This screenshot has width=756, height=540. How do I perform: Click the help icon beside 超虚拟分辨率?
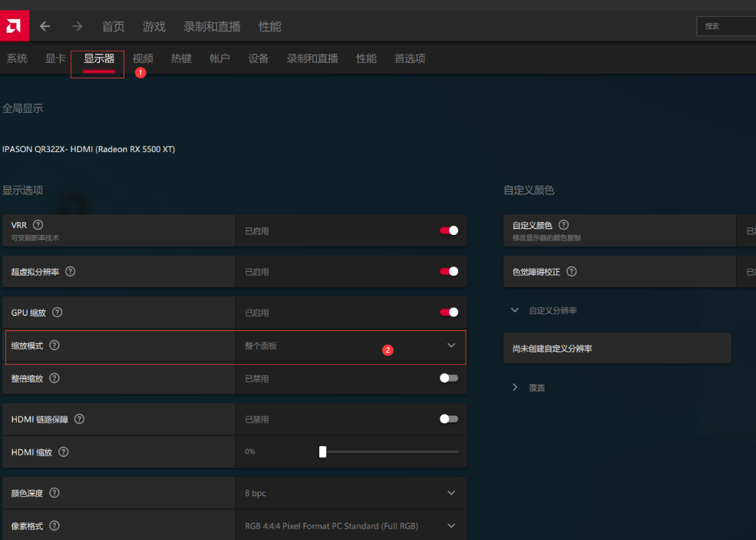[71, 271]
